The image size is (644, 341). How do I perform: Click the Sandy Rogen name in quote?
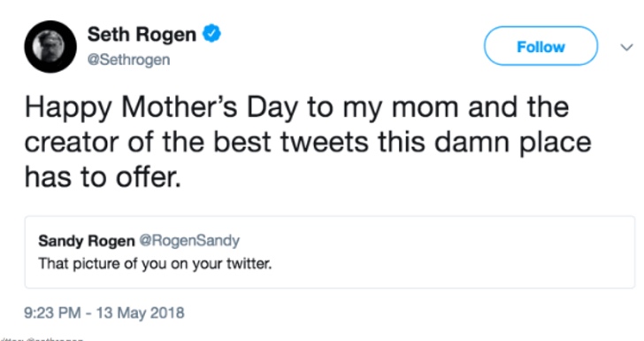click(87, 241)
